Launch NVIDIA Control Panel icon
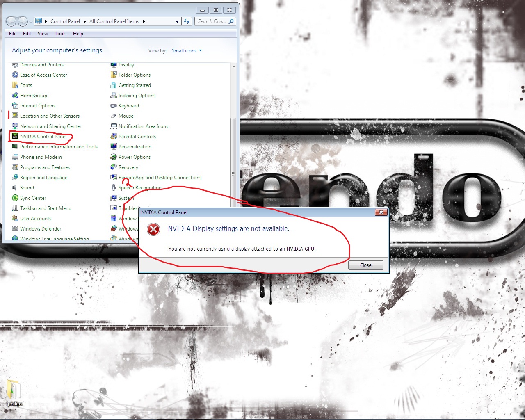The width and height of the screenshot is (525, 420). (x=15, y=137)
